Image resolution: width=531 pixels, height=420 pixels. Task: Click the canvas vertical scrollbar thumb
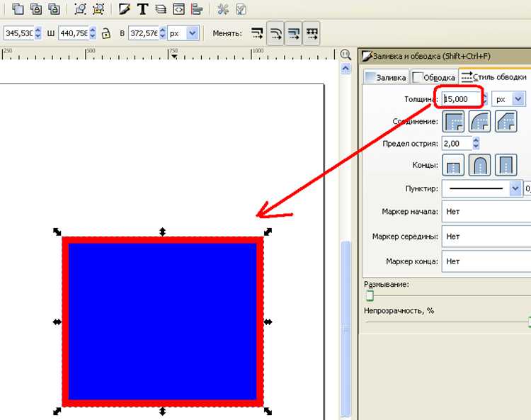(346, 329)
